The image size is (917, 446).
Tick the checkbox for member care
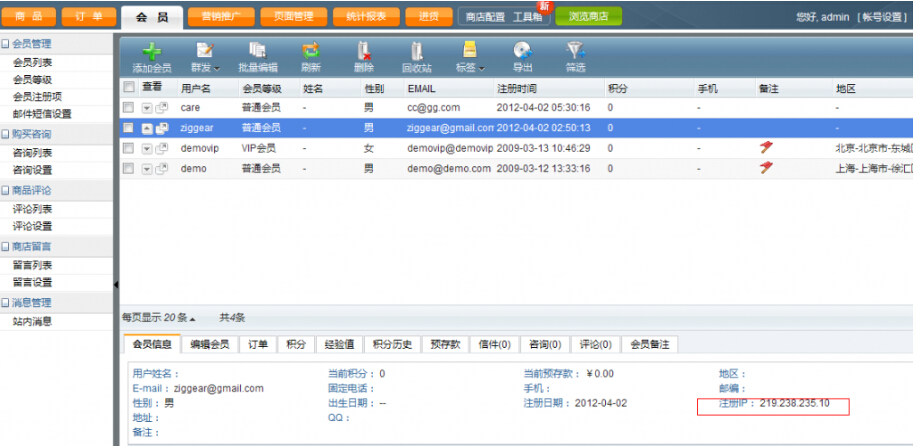(x=128, y=107)
